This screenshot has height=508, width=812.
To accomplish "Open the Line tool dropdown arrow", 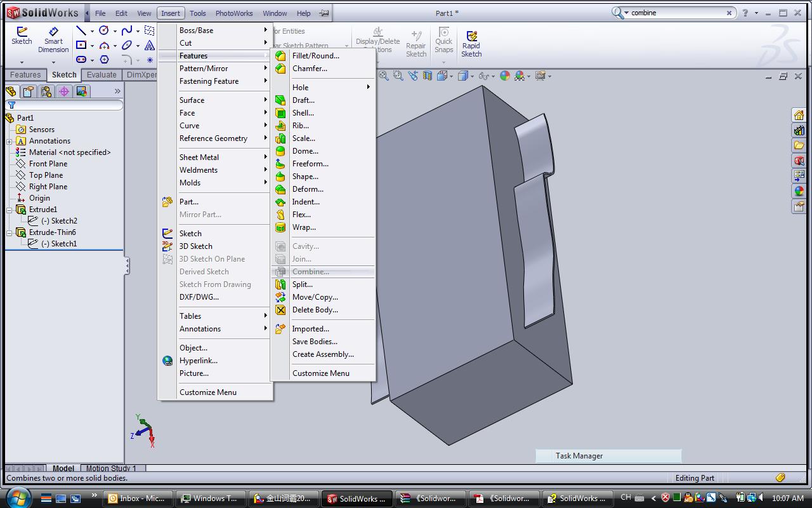I will coord(92,30).
